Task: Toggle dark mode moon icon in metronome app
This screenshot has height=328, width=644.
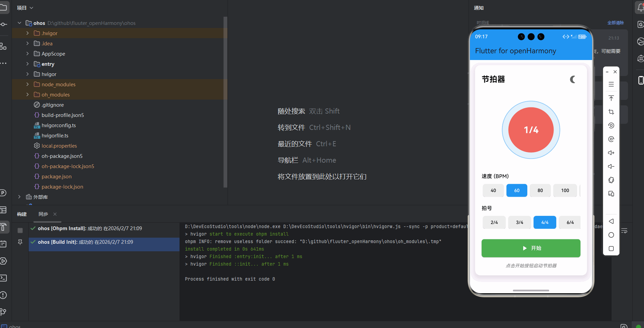Action: (573, 79)
